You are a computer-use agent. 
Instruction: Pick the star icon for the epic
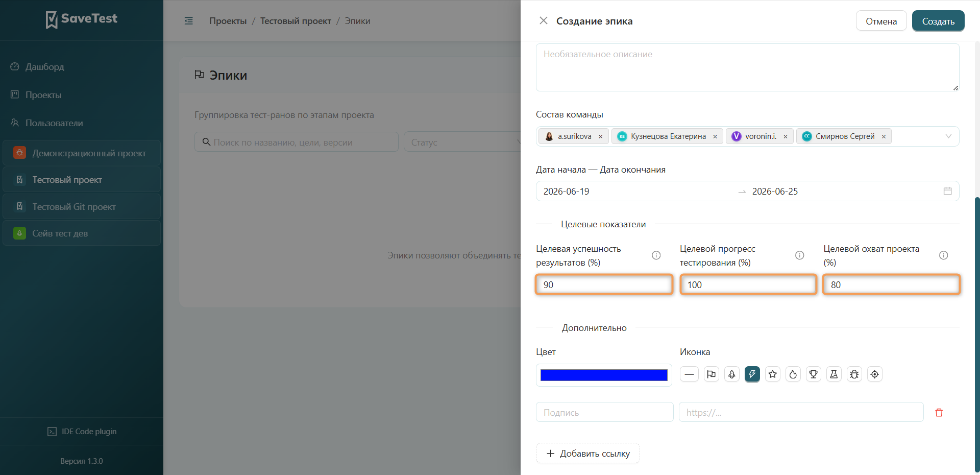pos(773,374)
